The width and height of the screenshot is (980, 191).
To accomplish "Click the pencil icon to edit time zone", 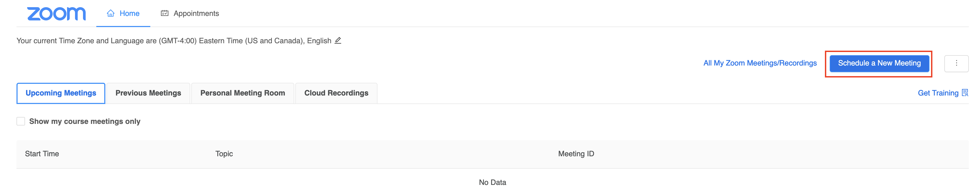I will pos(338,40).
